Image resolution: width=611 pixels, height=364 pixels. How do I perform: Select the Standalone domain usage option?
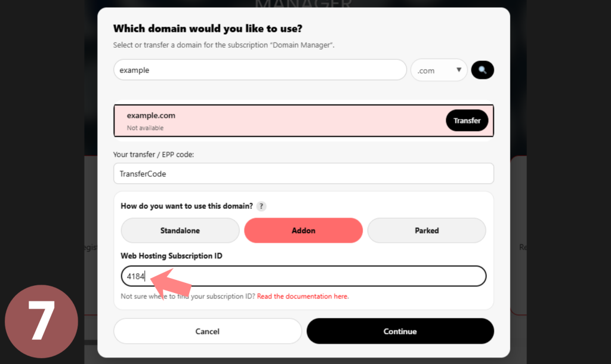[180, 230]
